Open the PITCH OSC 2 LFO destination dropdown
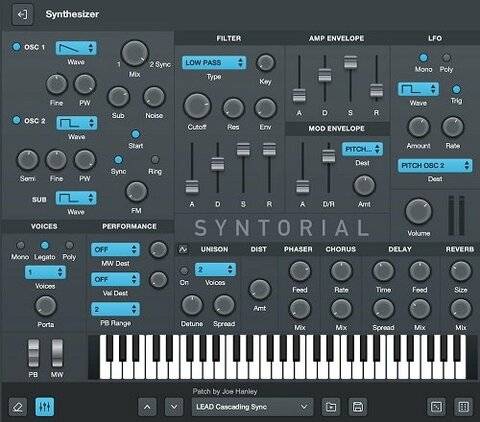 [x=435, y=165]
